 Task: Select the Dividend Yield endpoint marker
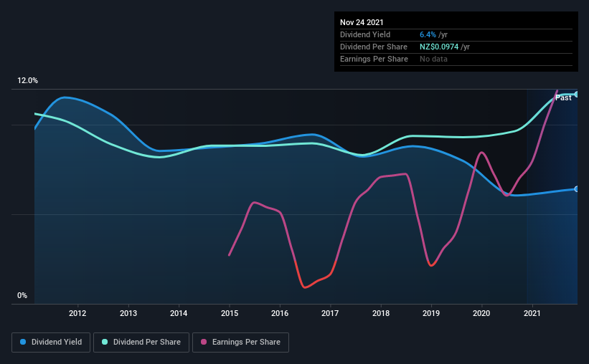(577, 189)
